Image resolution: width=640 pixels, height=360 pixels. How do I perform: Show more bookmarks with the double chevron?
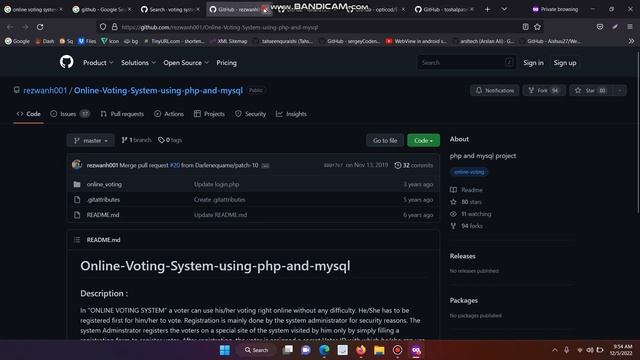point(631,41)
